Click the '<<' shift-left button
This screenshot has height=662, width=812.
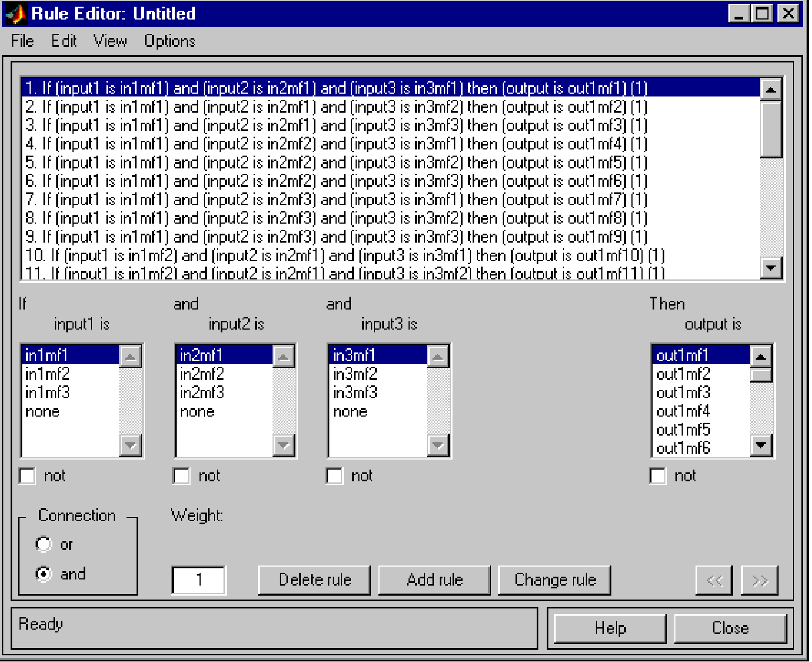(x=714, y=581)
